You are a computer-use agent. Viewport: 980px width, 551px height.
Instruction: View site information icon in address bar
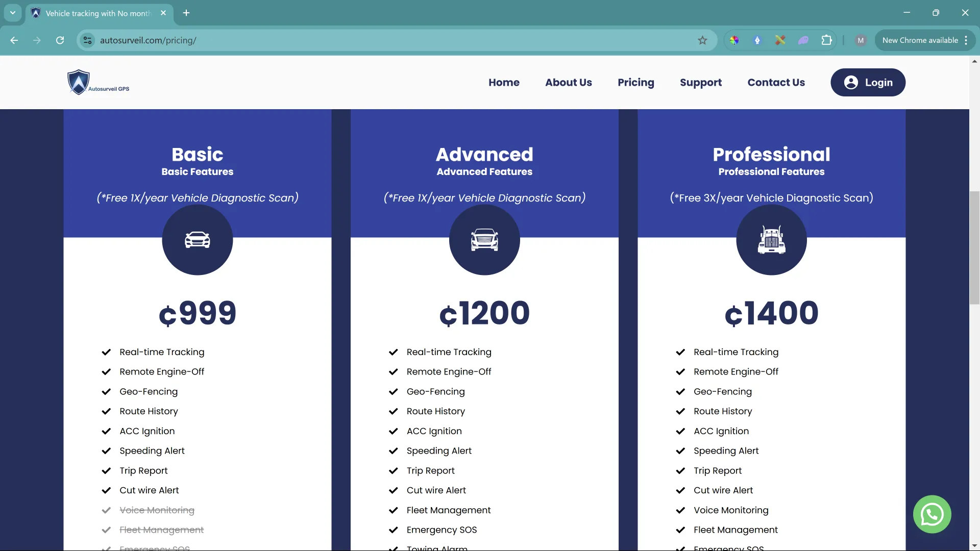click(88, 40)
